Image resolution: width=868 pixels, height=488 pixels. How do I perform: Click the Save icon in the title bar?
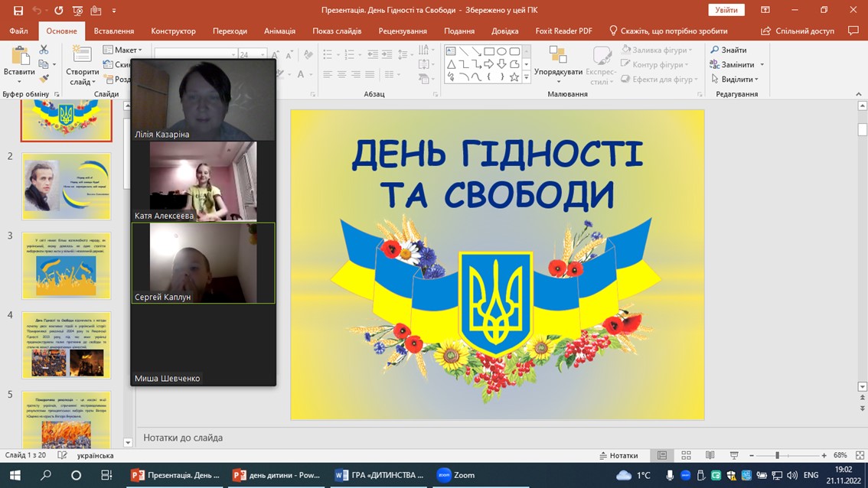(18, 11)
